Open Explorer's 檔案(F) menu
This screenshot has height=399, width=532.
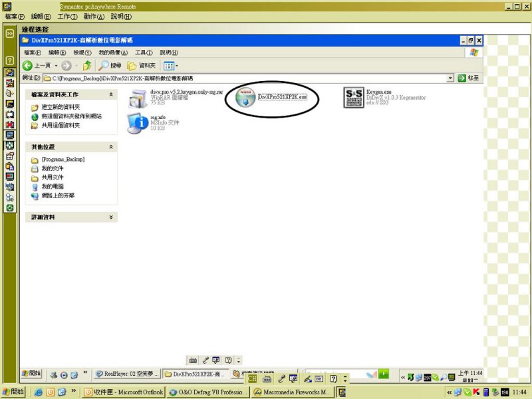coord(33,53)
